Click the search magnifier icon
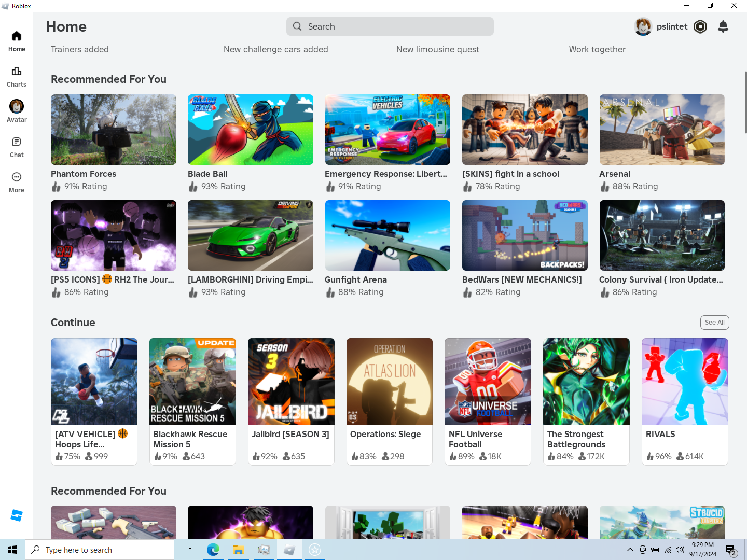The width and height of the screenshot is (747, 560). 297,26
